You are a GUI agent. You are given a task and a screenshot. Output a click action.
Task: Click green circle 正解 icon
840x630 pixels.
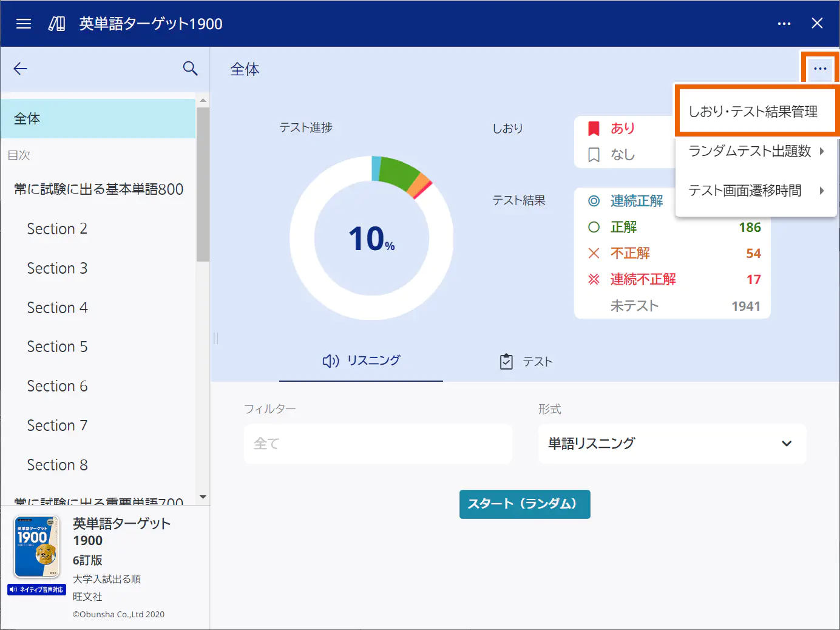click(594, 227)
